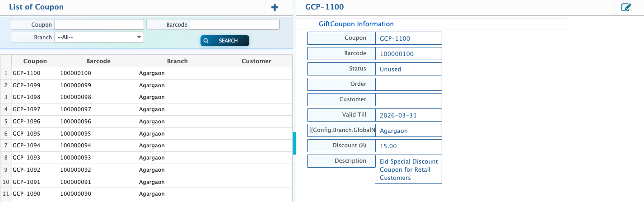The width and height of the screenshot is (644, 202).
Task: Select coupon row GCP-1095
Action: point(26,133)
